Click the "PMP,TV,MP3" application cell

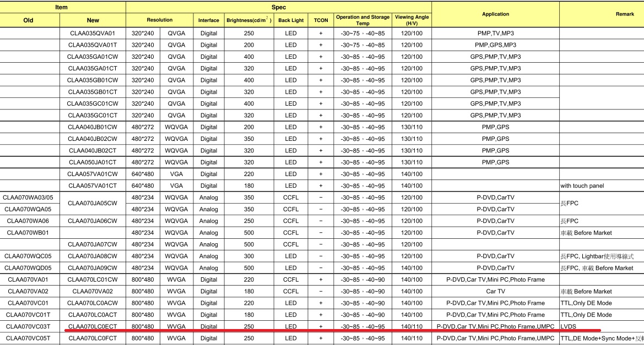coord(495,33)
